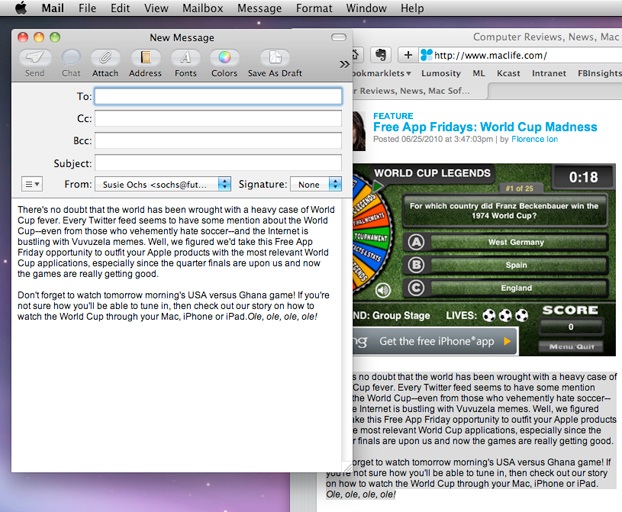Open the header fields customize dropdown
The width and height of the screenshot is (622, 512).
(32, 184)
